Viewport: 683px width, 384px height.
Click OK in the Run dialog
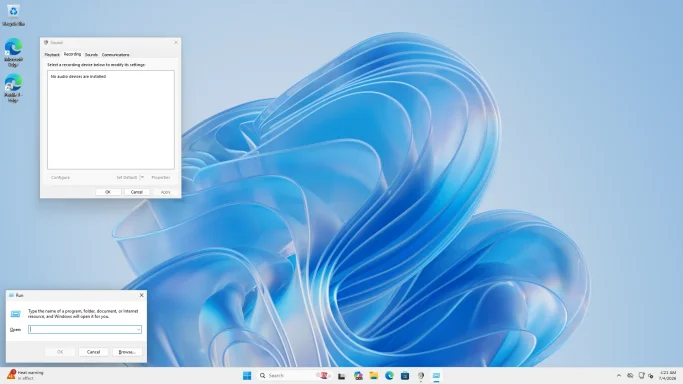click(x=60, y=352)
